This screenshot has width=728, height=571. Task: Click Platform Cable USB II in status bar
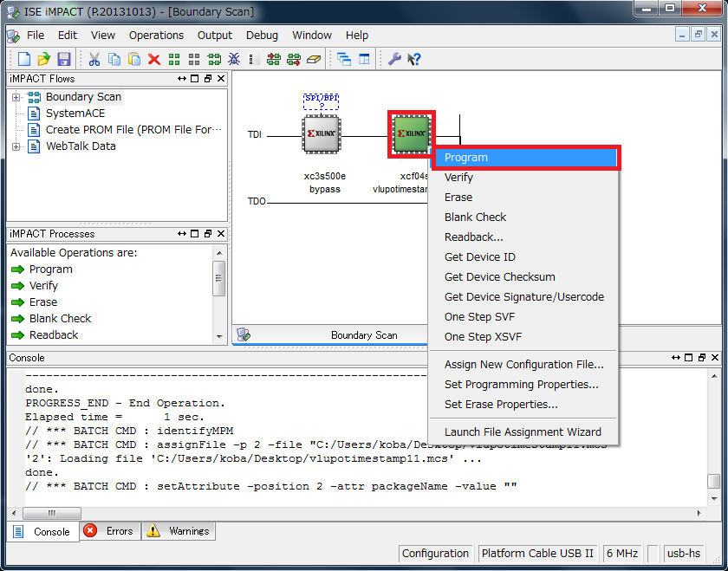(537, 554)
